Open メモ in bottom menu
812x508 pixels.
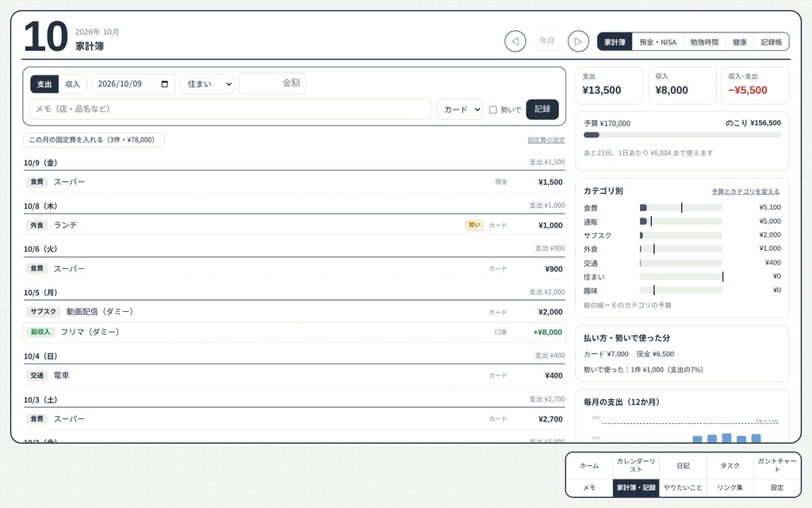[589, 488]
